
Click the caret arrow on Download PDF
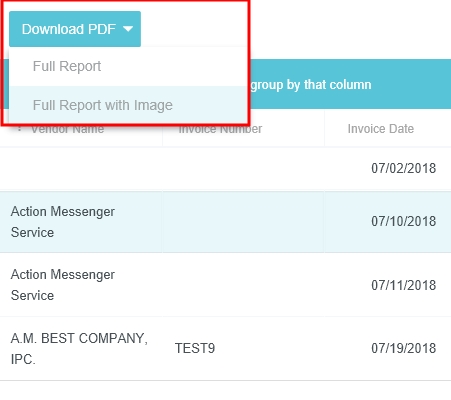tap(128, 29)
